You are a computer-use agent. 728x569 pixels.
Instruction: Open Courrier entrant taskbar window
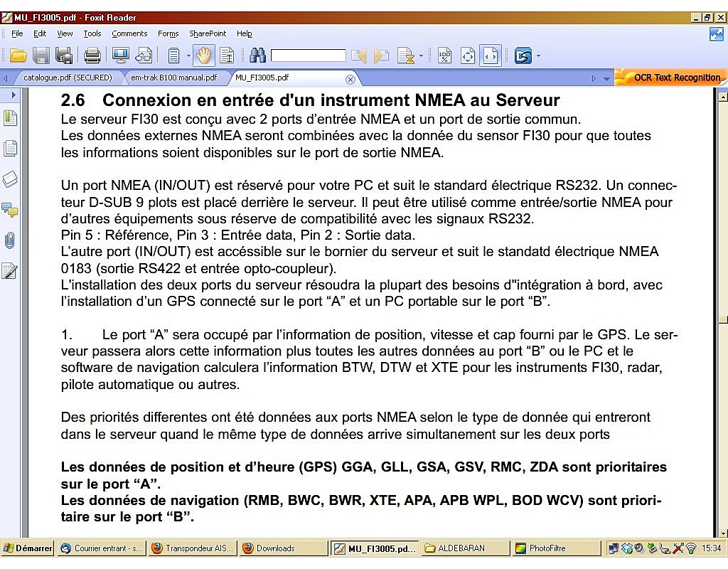[101, 548]
